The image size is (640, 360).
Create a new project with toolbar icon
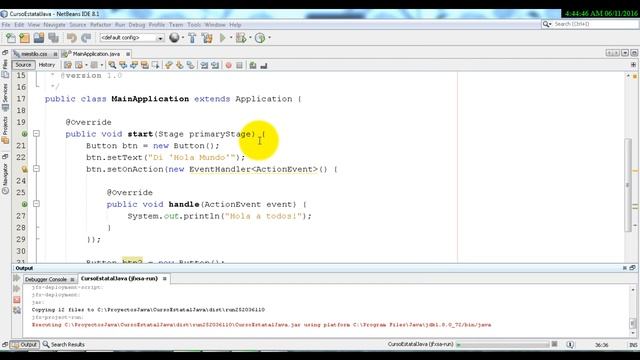click(x=24, y=38)
